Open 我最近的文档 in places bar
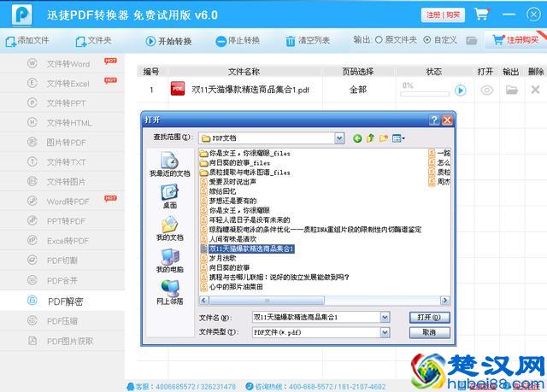 click(x=169, y=164)
